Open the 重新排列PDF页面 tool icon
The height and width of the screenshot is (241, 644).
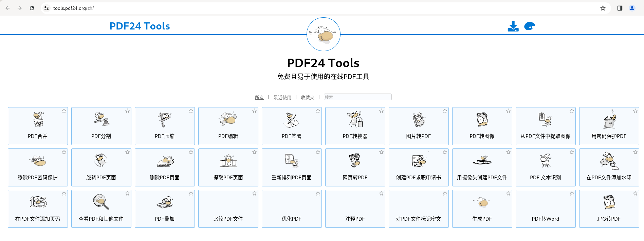(x=292, y=161)
